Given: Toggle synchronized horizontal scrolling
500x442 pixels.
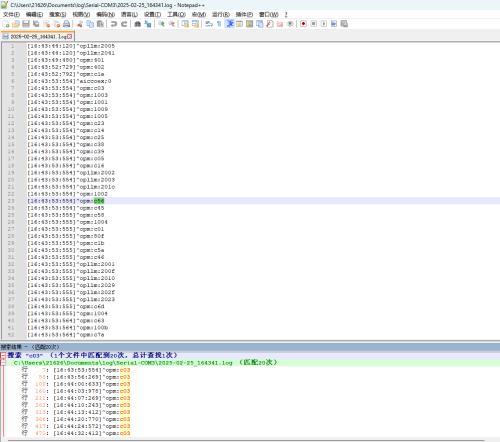Looking at the screenshot, I should pos(195,24).
